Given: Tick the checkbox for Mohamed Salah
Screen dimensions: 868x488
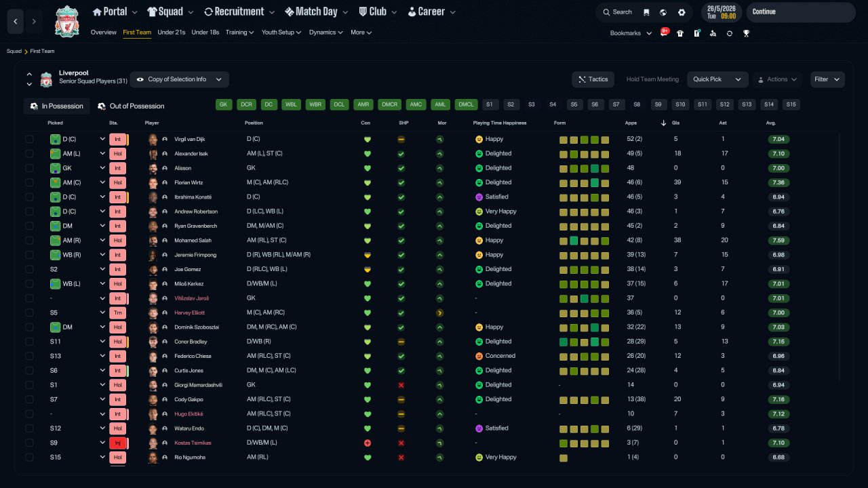Looking at the screenshot, I should (29, 240).
